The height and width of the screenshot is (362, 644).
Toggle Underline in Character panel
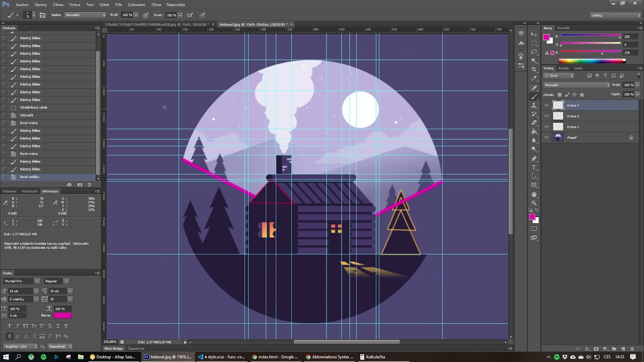[x=58, y=326]
